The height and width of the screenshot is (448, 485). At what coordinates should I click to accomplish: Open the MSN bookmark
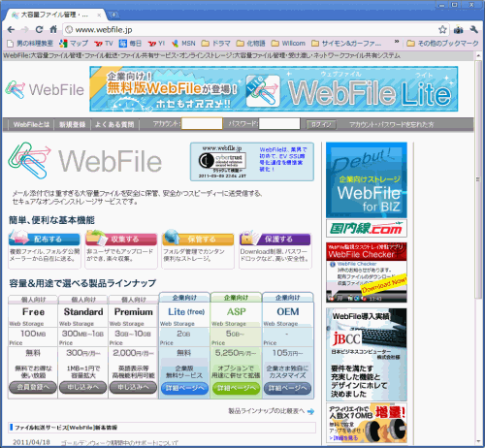[x=183, y=44]
